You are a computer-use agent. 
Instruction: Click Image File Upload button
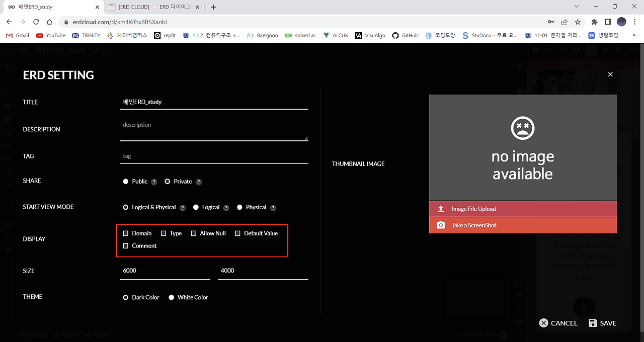point(523,209)
